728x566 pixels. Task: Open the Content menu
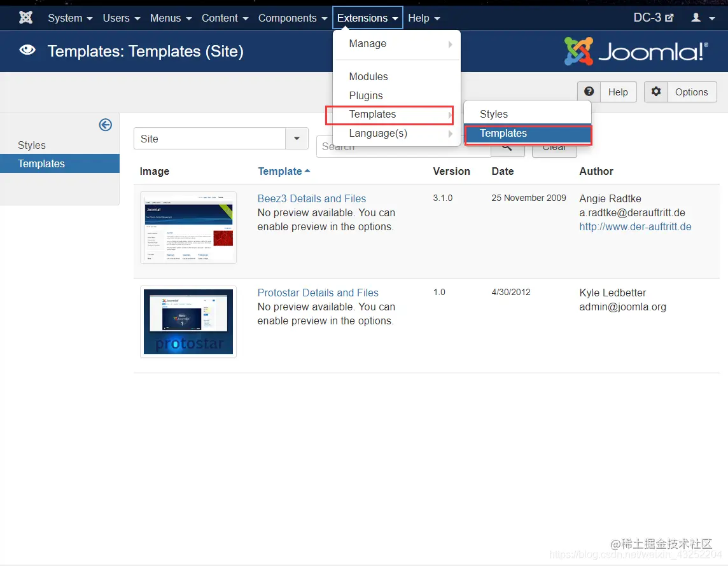pyautogui.click(x=225, y=18)
